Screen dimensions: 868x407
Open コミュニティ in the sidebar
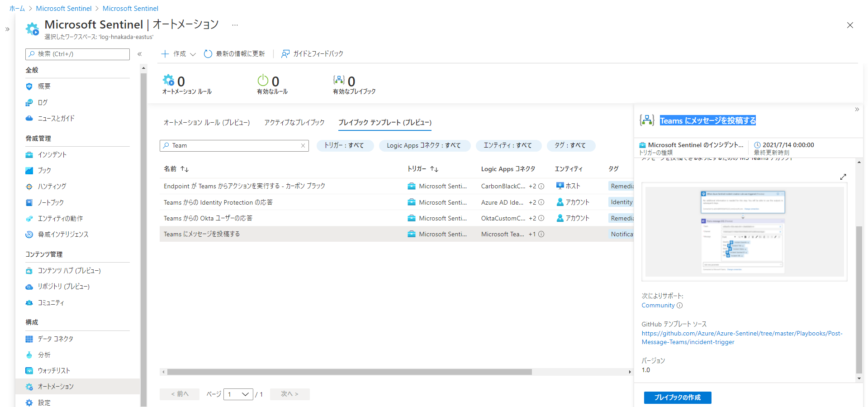click(51, 303)
